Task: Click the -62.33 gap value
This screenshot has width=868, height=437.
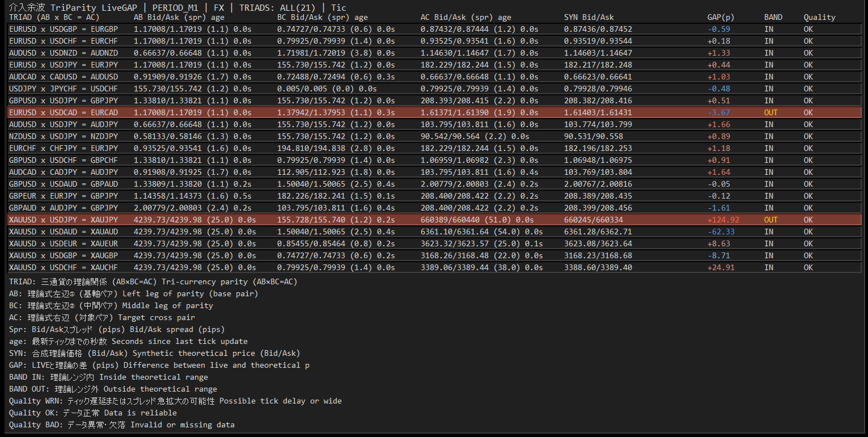Action: [x=721, y=232]
